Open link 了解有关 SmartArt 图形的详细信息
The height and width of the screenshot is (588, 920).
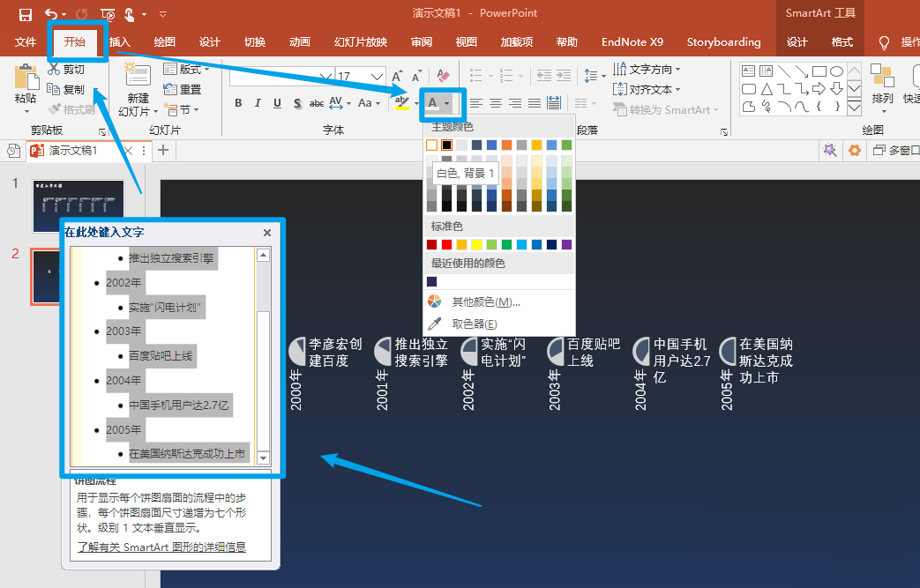click(x=162, y=547)
